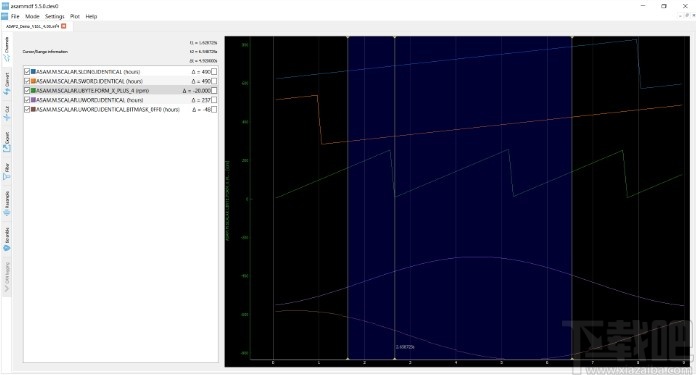Open the Settings menu
The image size is (696, 375).
point(55,16)
